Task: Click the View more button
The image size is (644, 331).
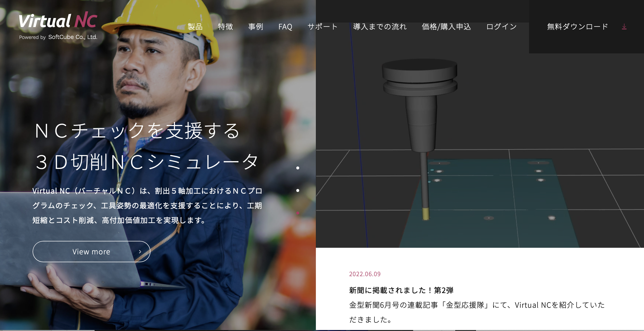Action: 91,252
